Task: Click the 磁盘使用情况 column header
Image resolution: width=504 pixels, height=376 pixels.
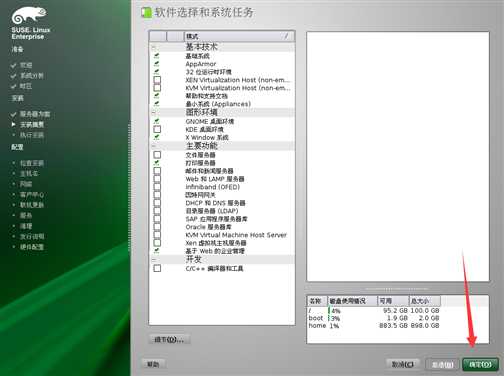Action: click(x=352, y=301)
